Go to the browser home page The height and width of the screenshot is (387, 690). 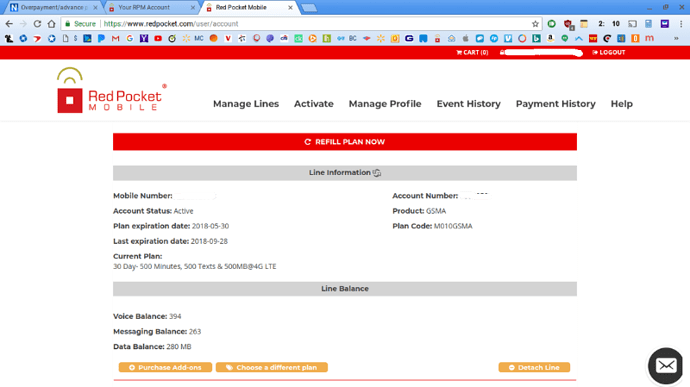(51, 24)
